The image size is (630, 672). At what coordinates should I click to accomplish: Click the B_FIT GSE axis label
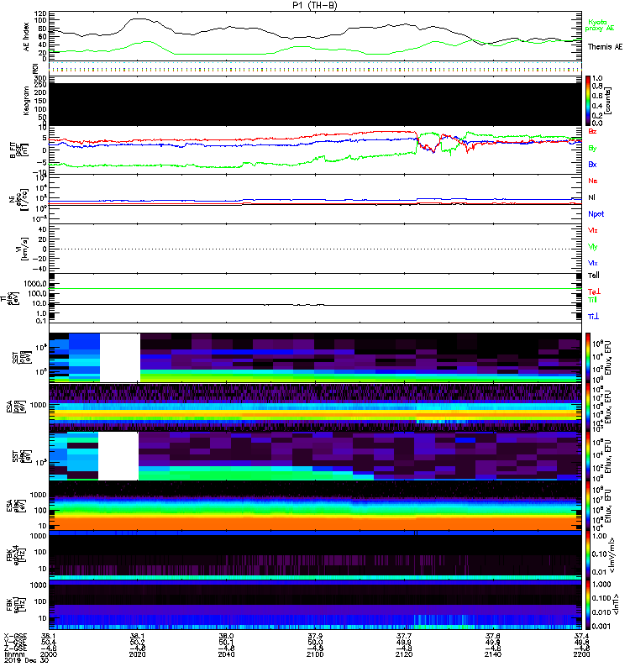click(x=18, y=150)
